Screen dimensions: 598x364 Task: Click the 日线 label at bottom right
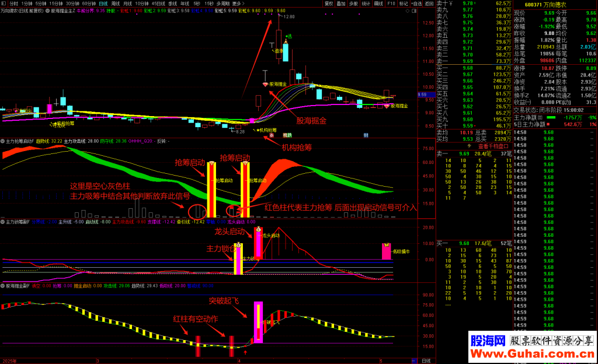(426, 361)
